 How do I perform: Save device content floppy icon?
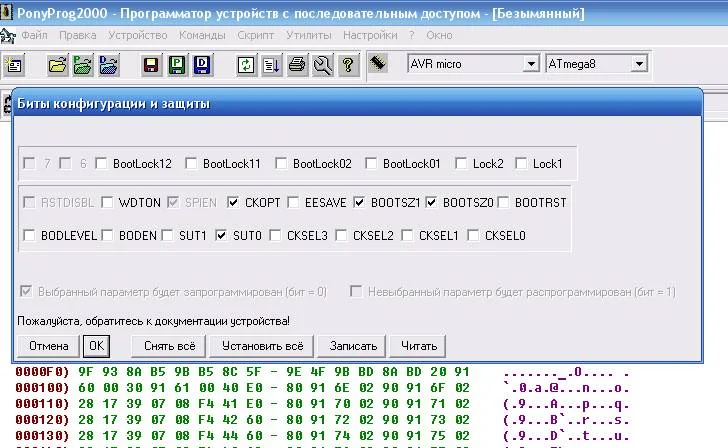point(151,65)
